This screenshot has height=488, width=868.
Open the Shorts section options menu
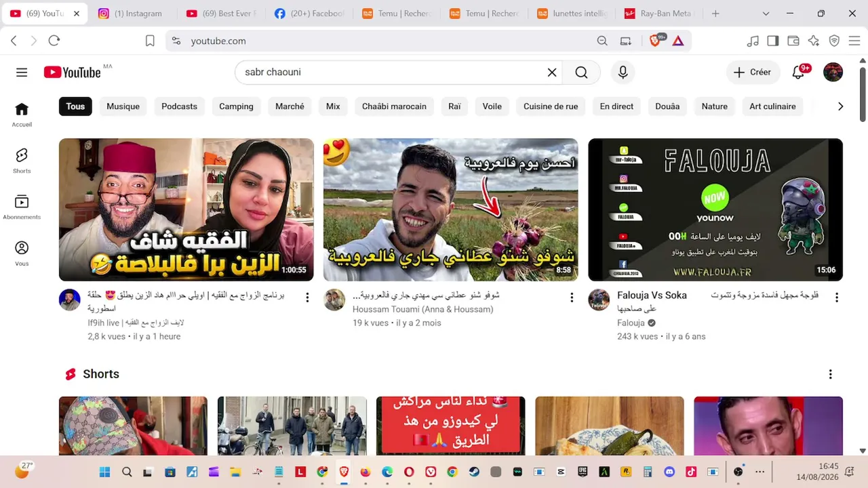tap(830, 374)
